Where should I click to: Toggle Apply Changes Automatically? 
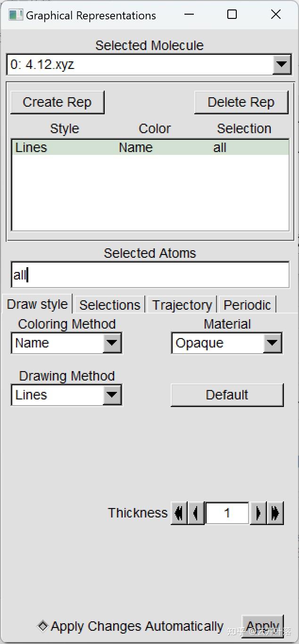pyautogui.click(x=43, y=626)
